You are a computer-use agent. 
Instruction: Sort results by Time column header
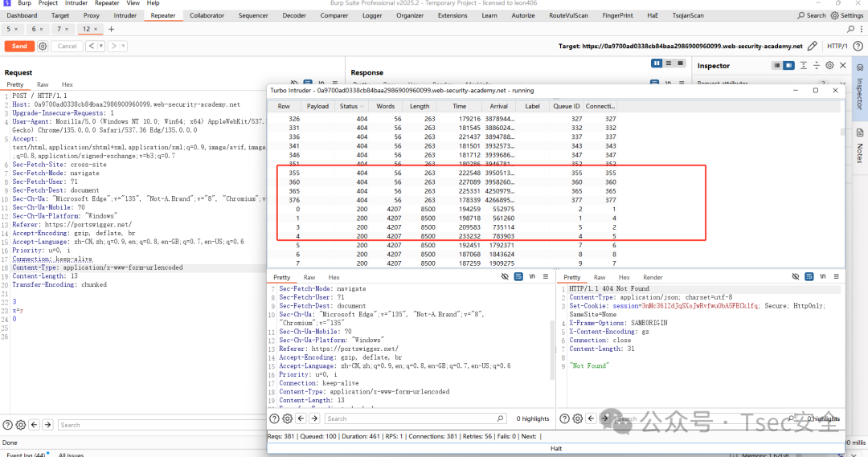460,106
